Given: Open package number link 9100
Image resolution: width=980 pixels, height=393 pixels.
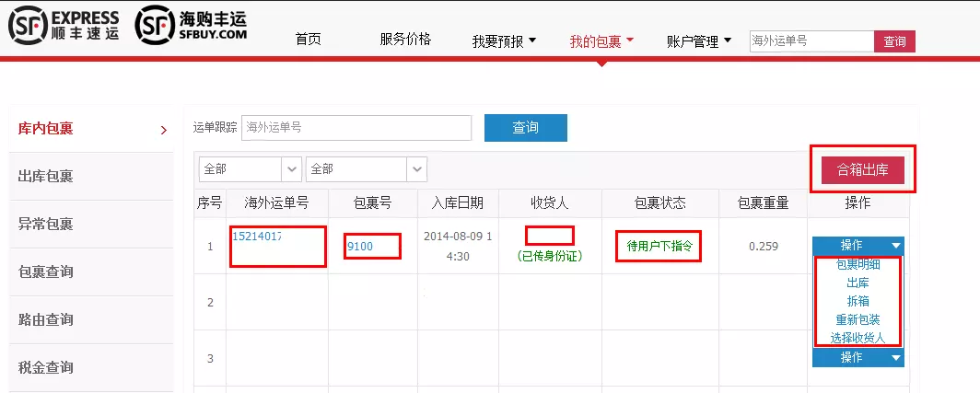Looking at the screenshot, I should tap(360, 246).
